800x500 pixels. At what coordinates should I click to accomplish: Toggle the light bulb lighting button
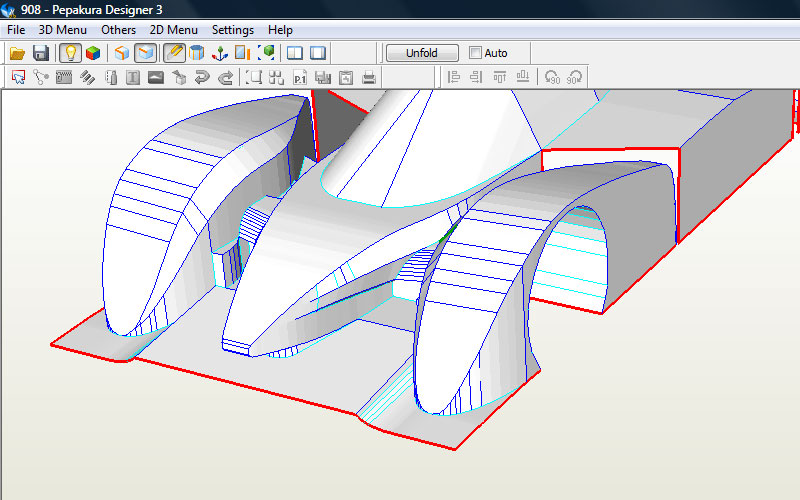(x=69, y=53)
